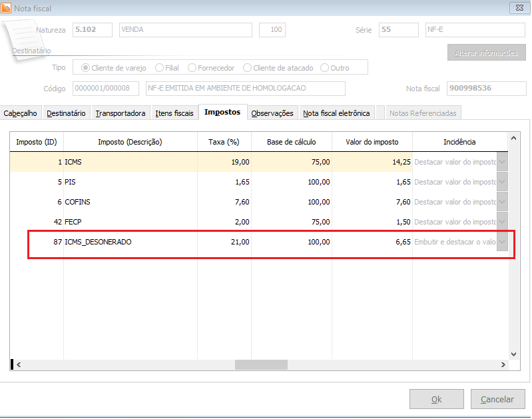Click the vertical scrollbar up arrow
The width and height of the screenshot is (532, 419).
click(x=513, y=137)
